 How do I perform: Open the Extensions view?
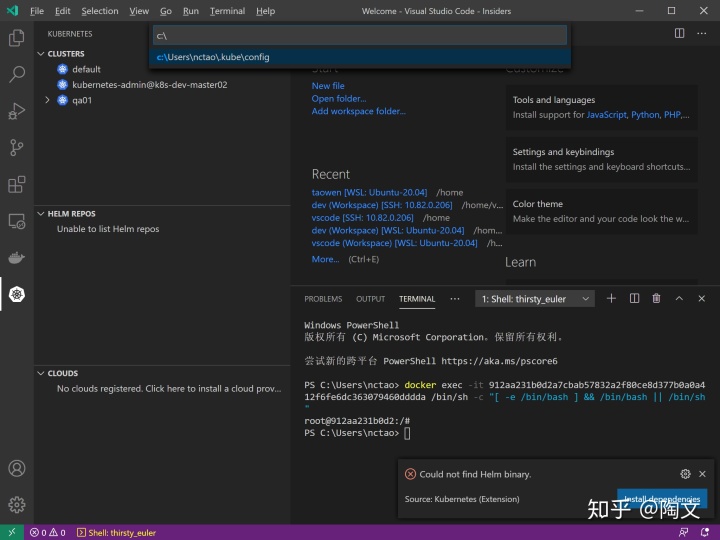(17, 184)
